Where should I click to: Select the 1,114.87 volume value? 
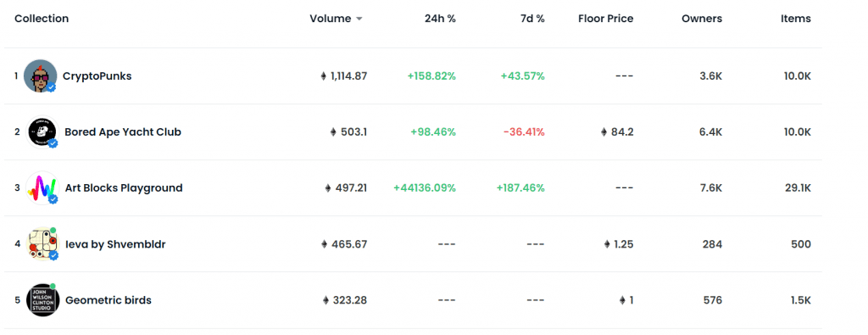(x=348, y=75)
